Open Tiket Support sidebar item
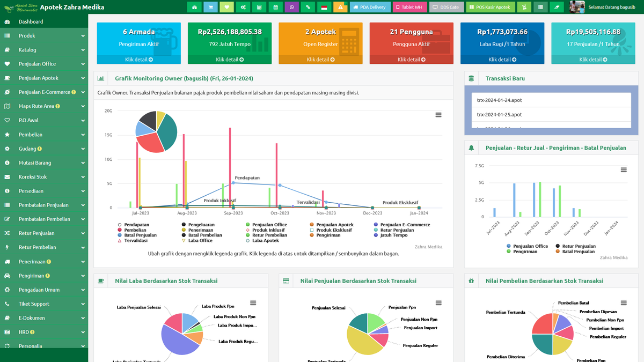 44,304
